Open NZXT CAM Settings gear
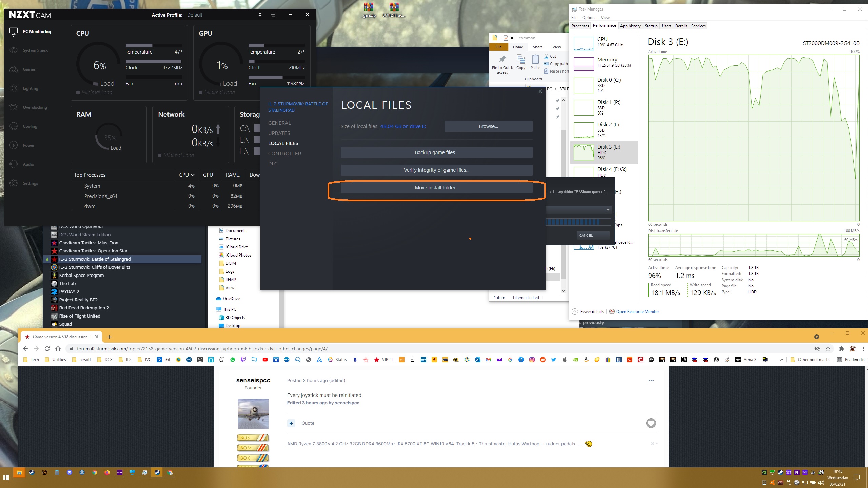 pos(14,183)
